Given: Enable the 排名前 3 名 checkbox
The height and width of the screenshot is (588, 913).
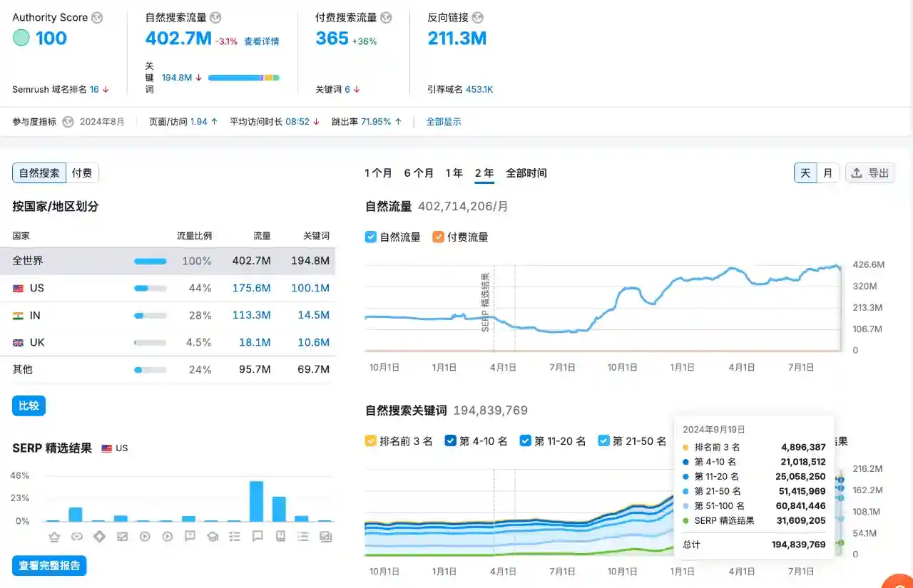Looking at the screenshot, I should (x=370, y=440).
